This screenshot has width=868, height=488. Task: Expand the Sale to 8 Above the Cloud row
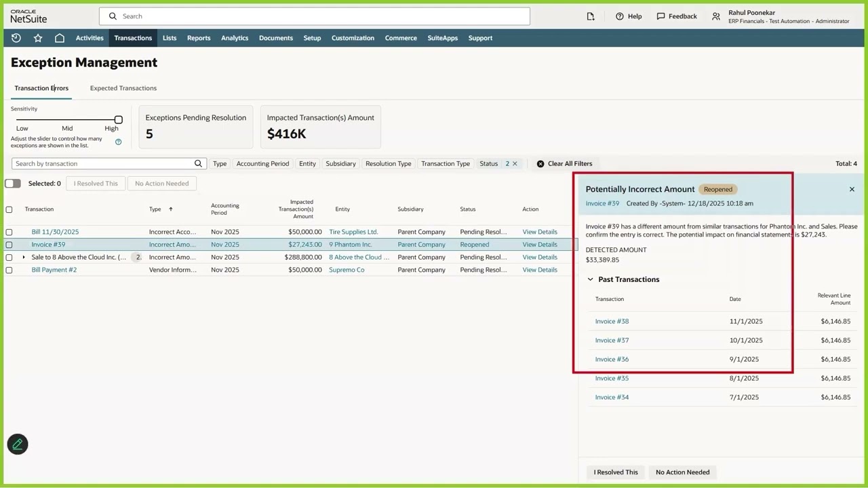tap(24, 258)
